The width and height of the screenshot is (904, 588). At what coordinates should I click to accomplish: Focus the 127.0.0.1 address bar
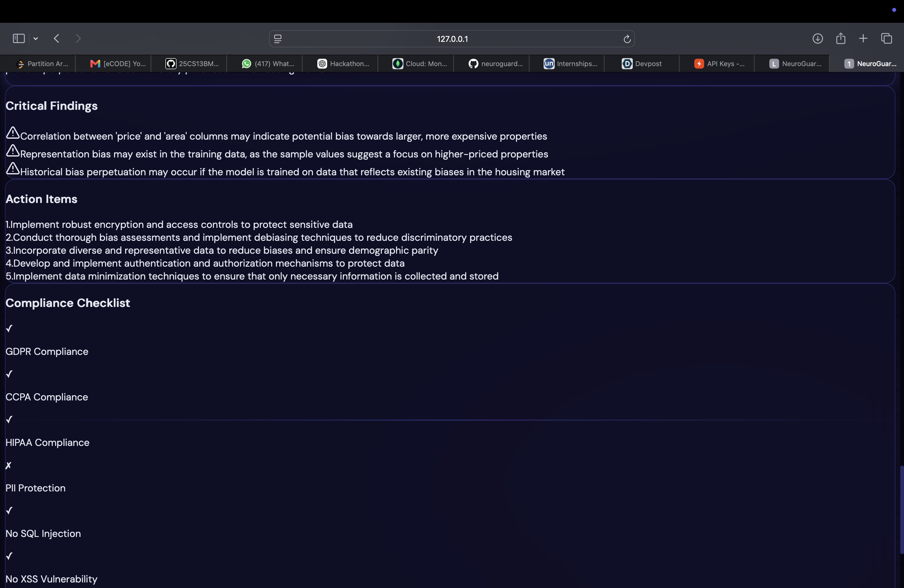(452, 39)
